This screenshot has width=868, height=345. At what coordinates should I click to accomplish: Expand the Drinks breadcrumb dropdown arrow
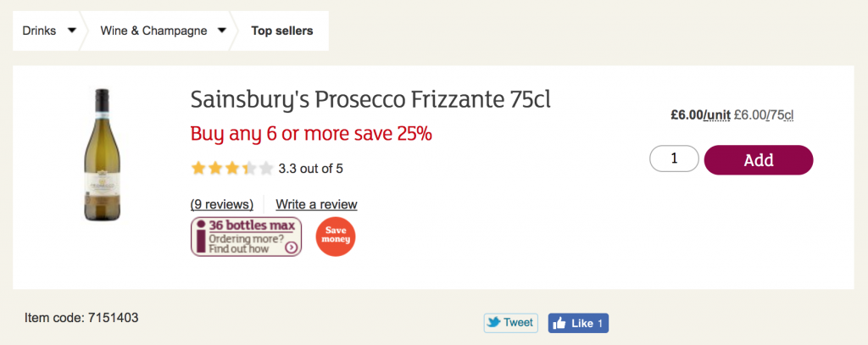(x=72, y=31)
